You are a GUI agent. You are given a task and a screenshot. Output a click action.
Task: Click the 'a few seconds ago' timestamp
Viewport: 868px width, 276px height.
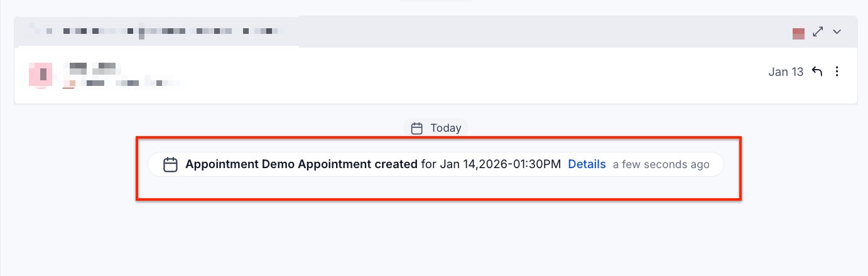pyautogui.click(x=661, y=164)
